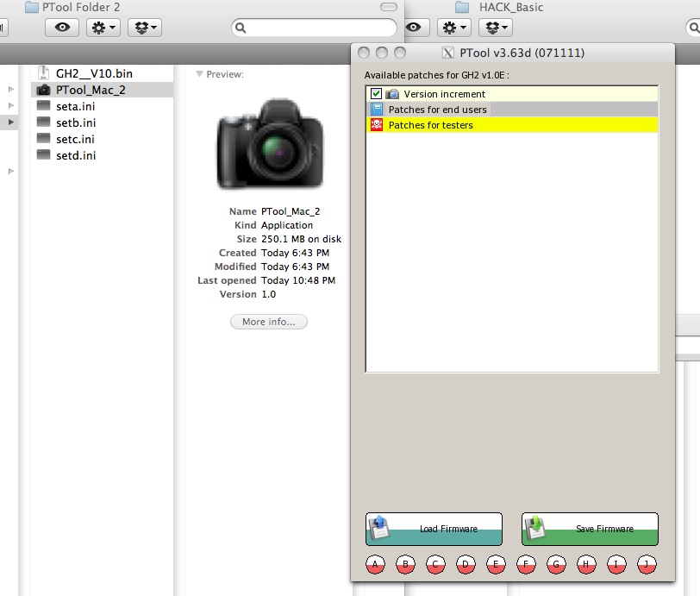Image resolution: width=700 pixels, height=596 pixels.
Task: Click the setc.ini file icon
Action: click(x=43, y=139)
